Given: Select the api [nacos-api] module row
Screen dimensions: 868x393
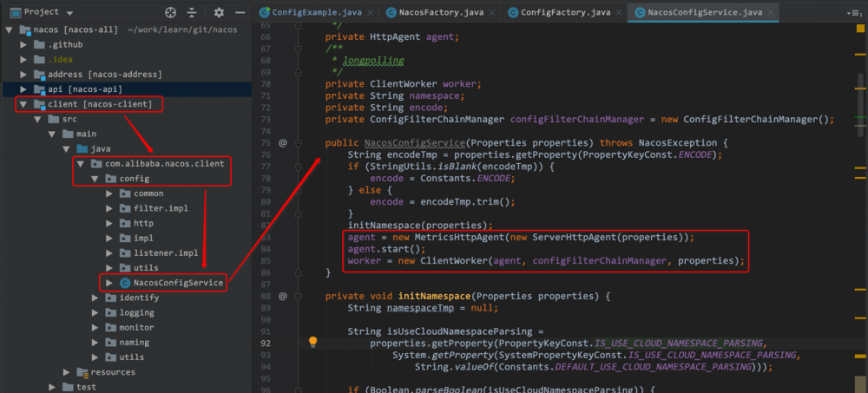Looking at the screenshot, I should 126,89.
